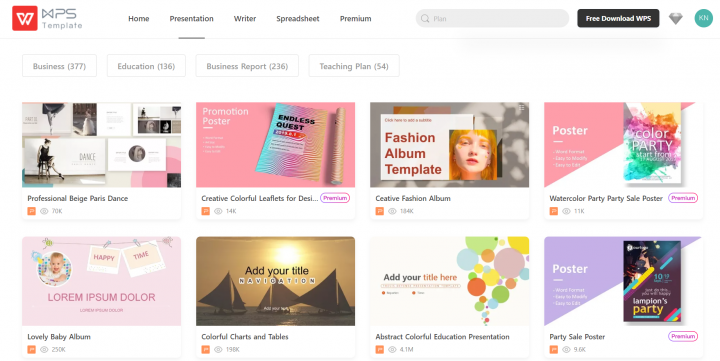
Task: Open Fashion Album Template thumbnail
Action: pyautogui.click(x=450, y=145)
